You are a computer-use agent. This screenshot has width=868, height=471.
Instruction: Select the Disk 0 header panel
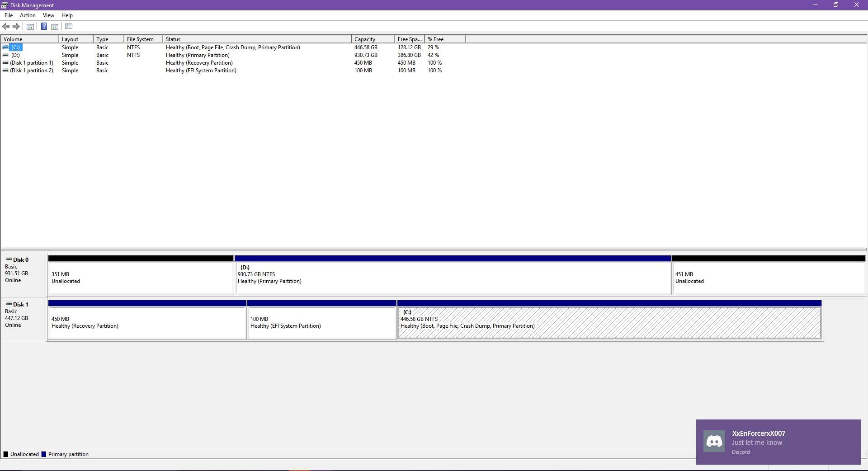(24, 274)
